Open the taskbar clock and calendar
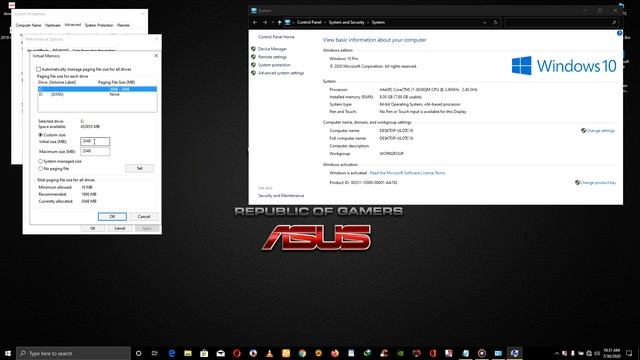 tap(611, 353)
